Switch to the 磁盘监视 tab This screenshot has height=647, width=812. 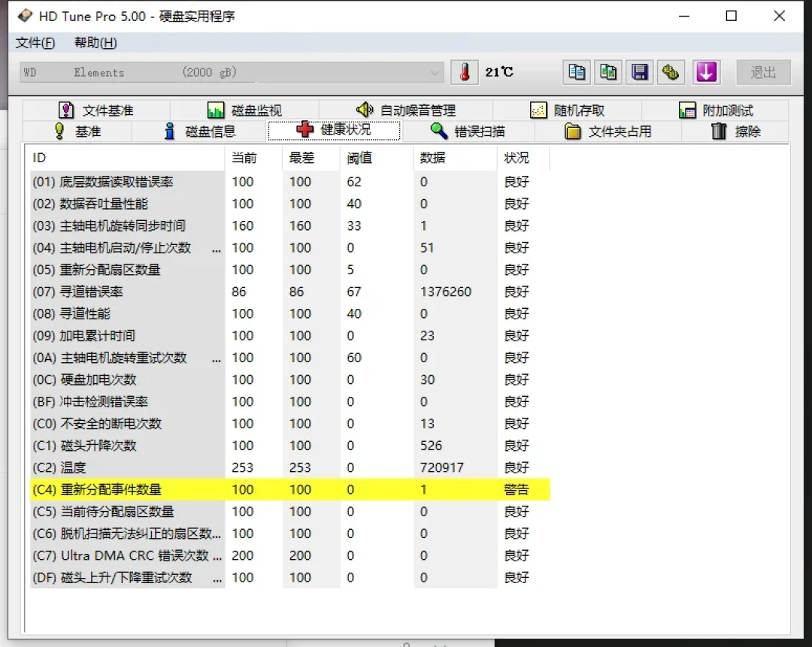pos(244,110)
